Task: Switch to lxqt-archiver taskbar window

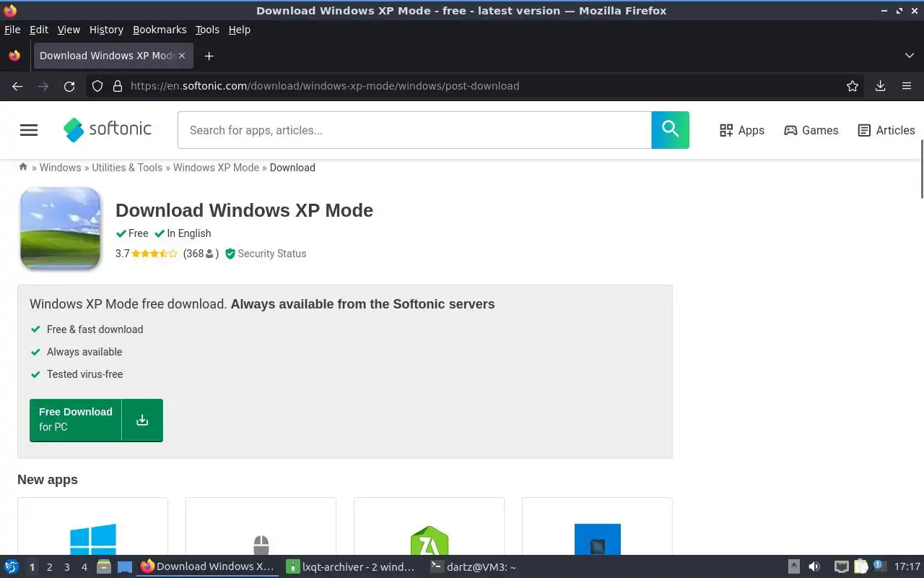Action: 351,567
